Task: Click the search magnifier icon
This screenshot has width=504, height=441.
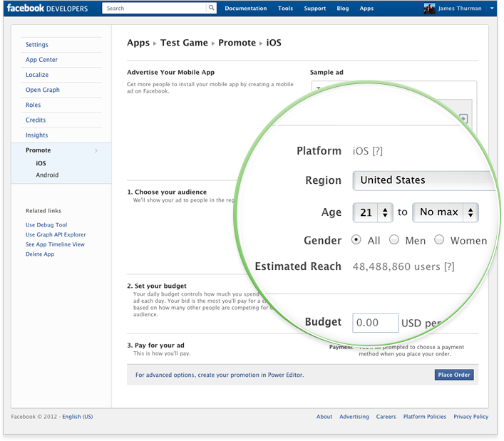Action: (211, 8)
